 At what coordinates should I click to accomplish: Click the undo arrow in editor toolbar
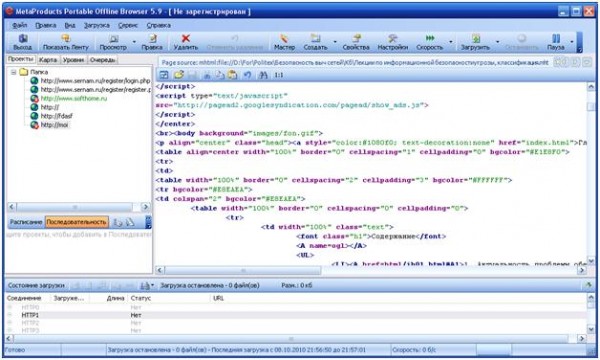point(248,75)
